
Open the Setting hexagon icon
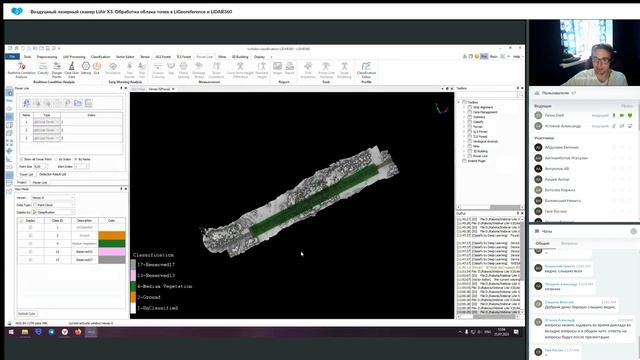pos(86,68)
